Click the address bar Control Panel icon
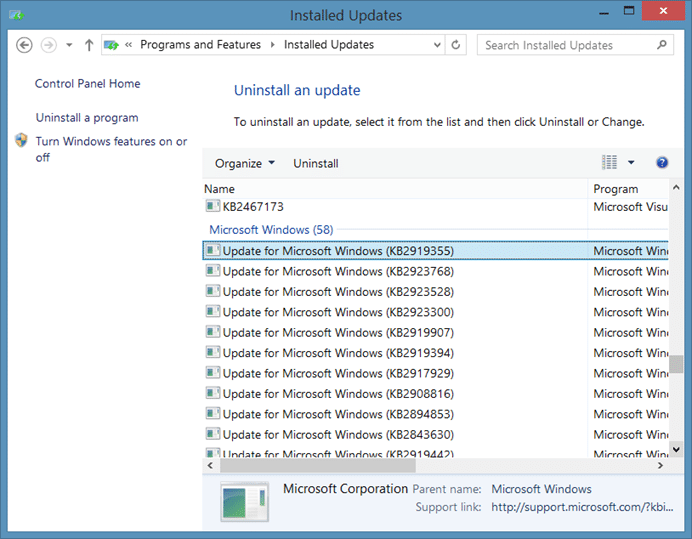 pyautogui.click(x=111, y=45)
